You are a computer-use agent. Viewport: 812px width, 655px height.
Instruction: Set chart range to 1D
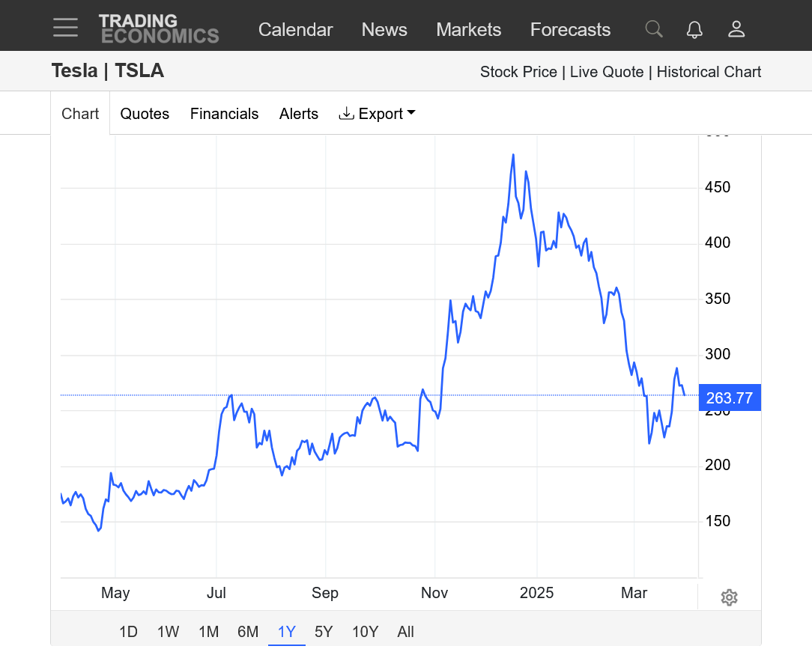128,632
